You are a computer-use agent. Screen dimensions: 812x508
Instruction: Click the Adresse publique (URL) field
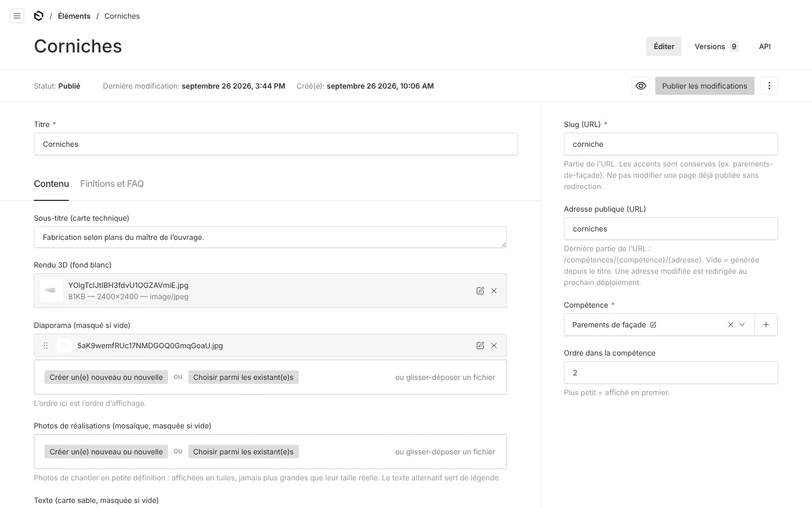(x=670, y=229)
